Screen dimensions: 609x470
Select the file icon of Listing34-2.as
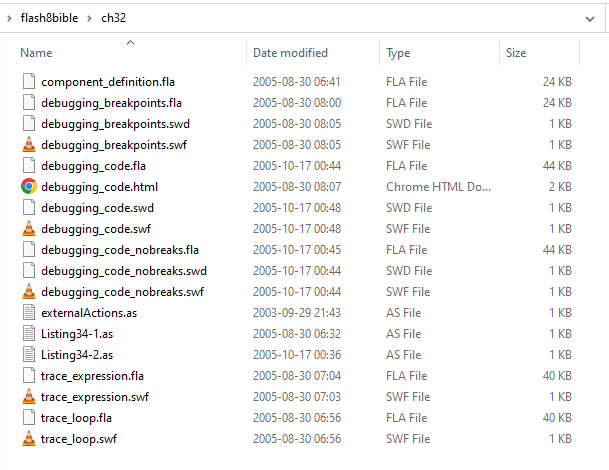(x=29, y=354)
